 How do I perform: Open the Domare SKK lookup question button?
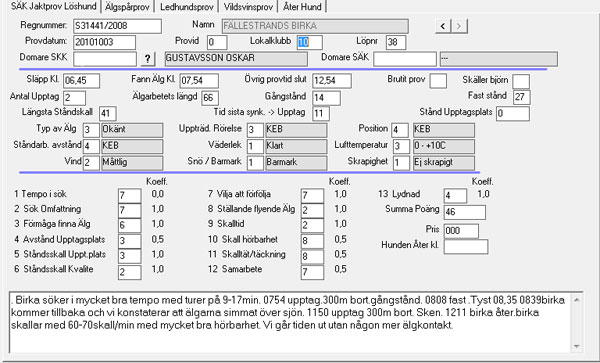pos(148,59)
